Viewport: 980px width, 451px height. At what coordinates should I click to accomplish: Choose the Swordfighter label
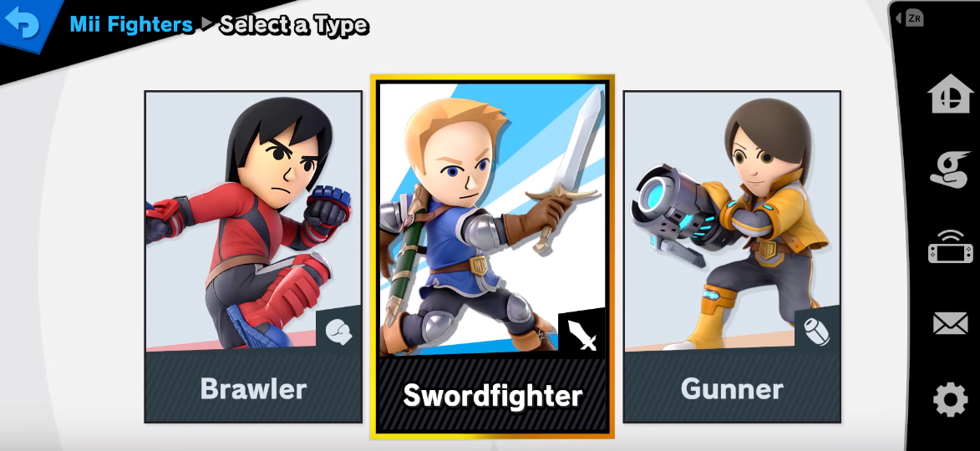tap(492, 395)
